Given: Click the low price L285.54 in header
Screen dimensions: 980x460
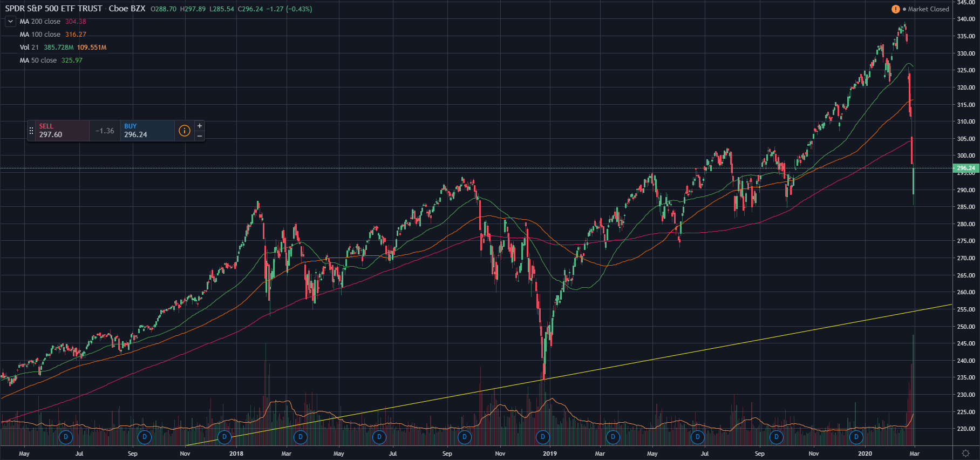Looking at the screenshot, I should [x=222, y=9].
